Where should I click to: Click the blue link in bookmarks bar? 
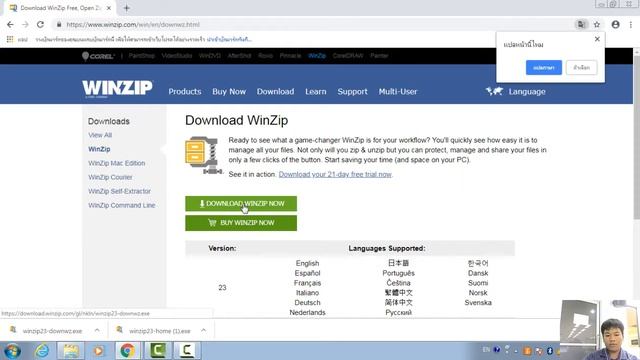[x=229, y=39]
